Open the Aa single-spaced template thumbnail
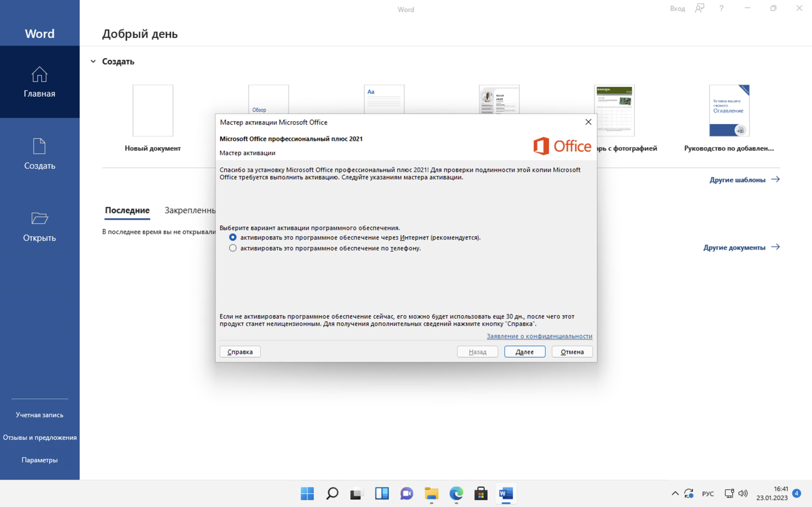Screen dimensions: 812x507 click(x=384, y=100)
